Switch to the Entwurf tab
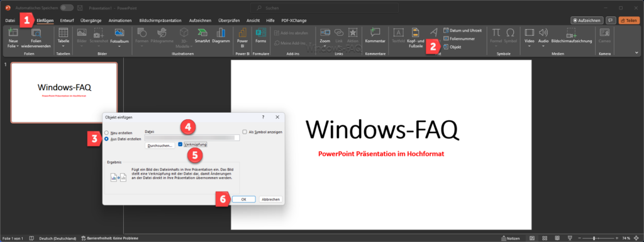 67,20
